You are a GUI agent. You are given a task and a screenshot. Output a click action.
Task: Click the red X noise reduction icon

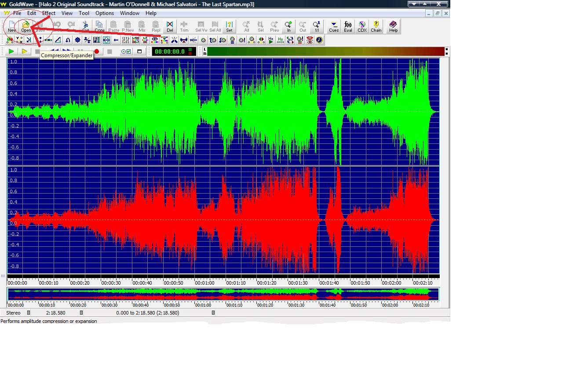click(x=184, y=40)
